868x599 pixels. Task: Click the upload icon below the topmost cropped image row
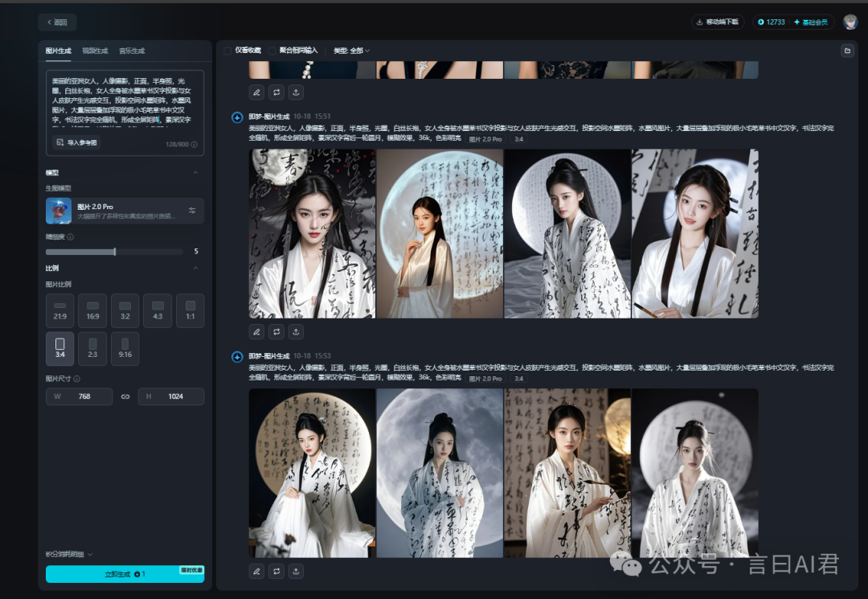click(x=296, y=92)
